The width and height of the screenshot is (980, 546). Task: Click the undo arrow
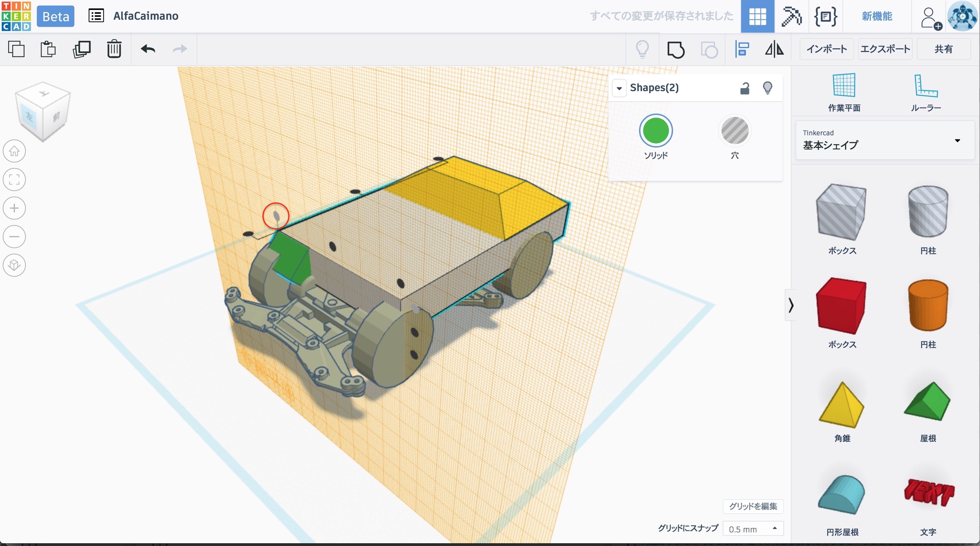148,49
